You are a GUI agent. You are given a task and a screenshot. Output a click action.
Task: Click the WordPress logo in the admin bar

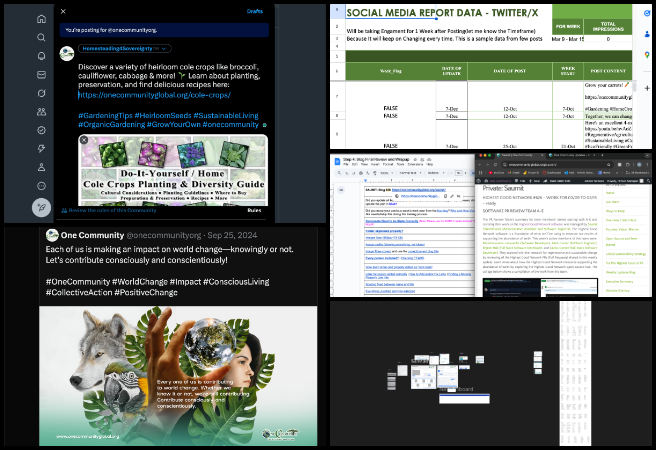click(479, 181)
